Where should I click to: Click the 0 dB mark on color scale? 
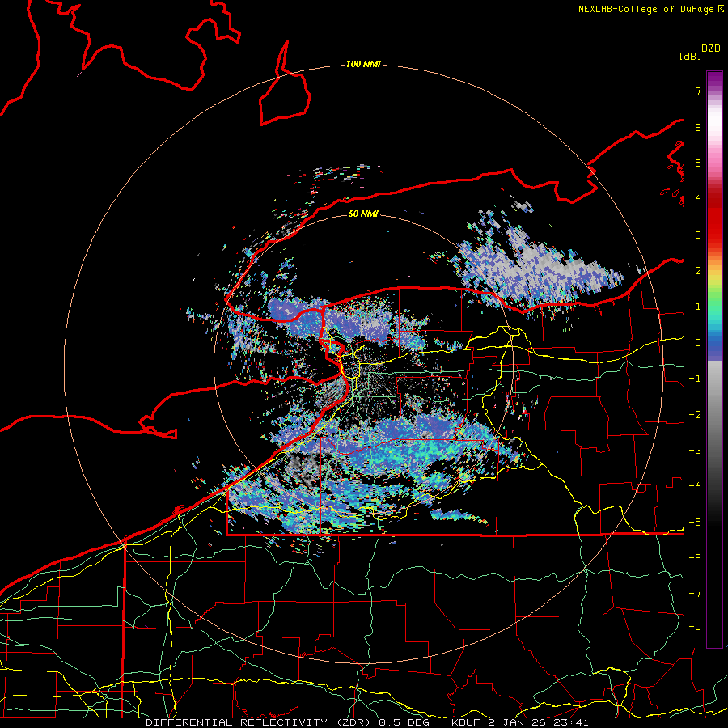coord(698,343)
